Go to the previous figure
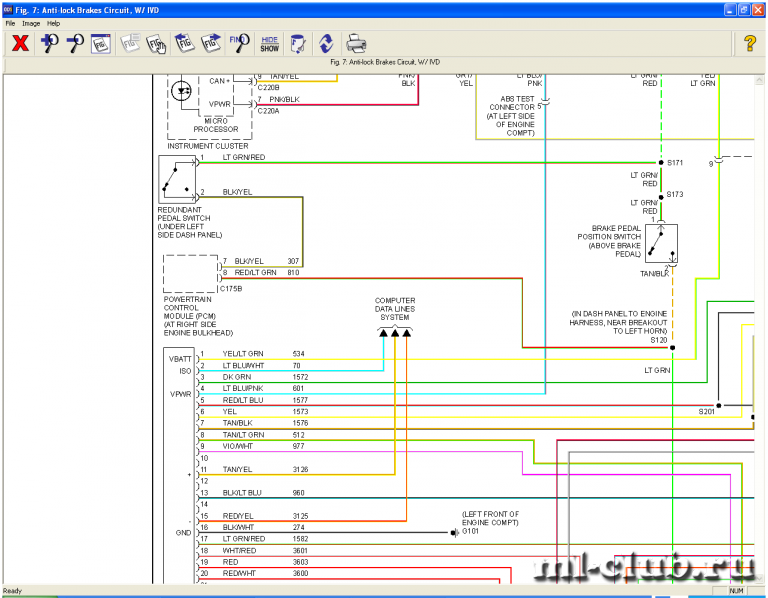 click(x=184, y=43)
